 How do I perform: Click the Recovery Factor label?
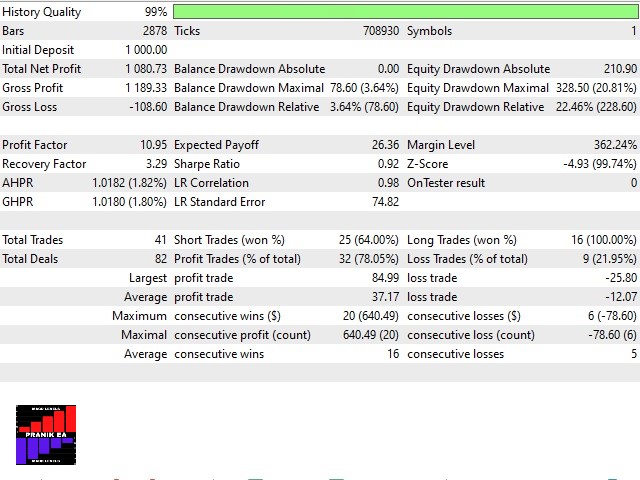pos(44,164)
